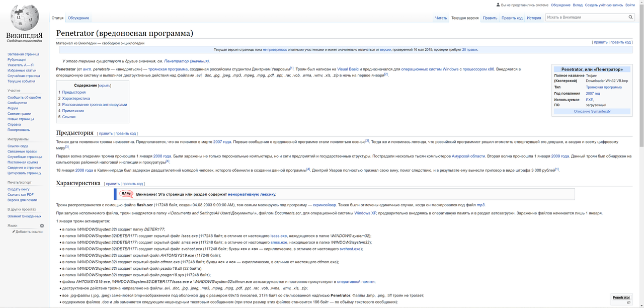
Task: Open language settings gear icon
Action: 42,226
